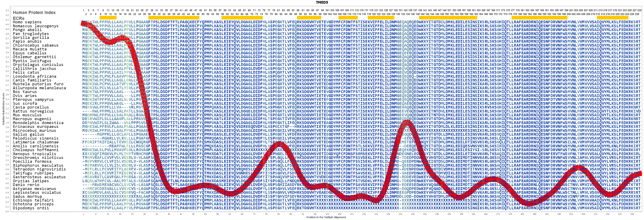Image resolution: width=644 pixels, height=220 pixels.
Task: Select yellow ECR bar over positions 8-14
Action: (x=108, y=18)
